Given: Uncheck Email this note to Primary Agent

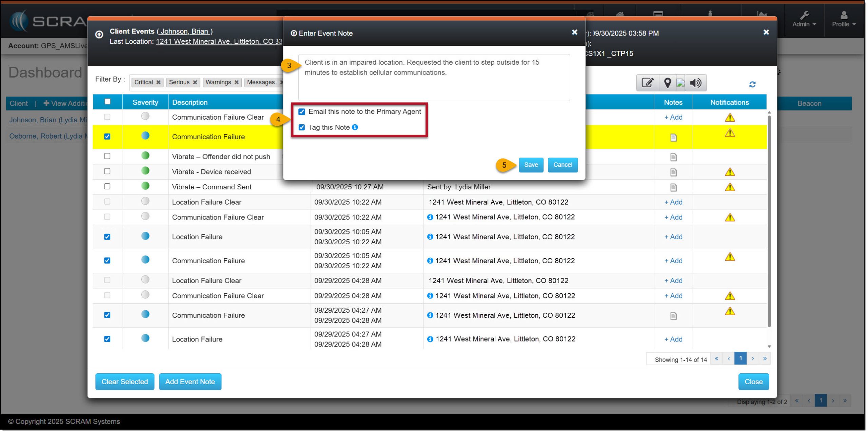Looking at the screenshot, I should [x=301, y=112].
